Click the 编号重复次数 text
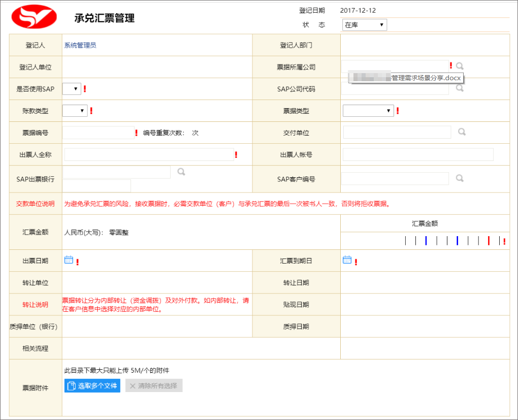The image size is (518, 420). pos(164,133)
